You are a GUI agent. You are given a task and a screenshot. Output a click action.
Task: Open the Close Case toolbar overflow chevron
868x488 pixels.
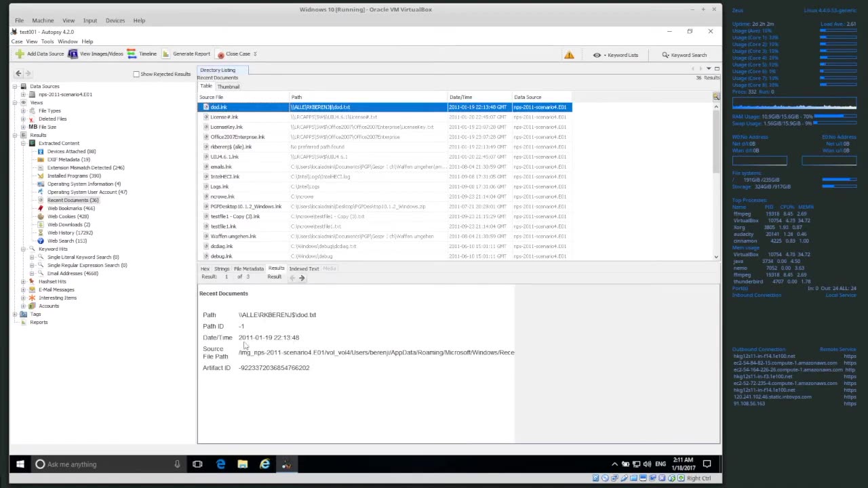pyautogui.click(x=255, y=54)
